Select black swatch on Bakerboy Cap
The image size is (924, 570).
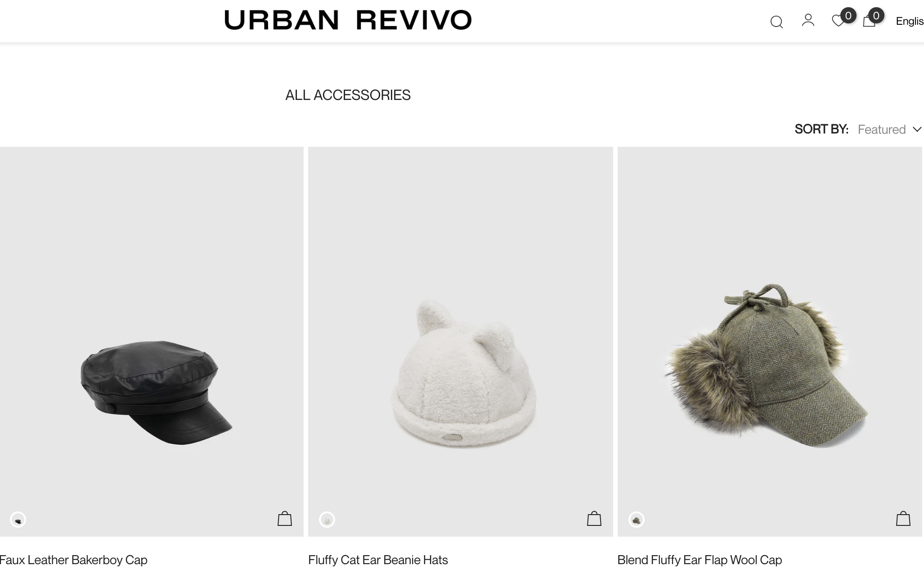pos(18,520)
